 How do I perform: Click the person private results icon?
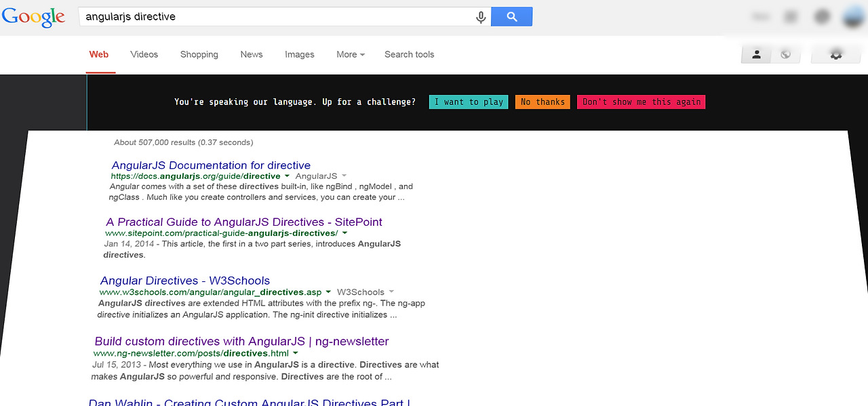pos(756,54)
